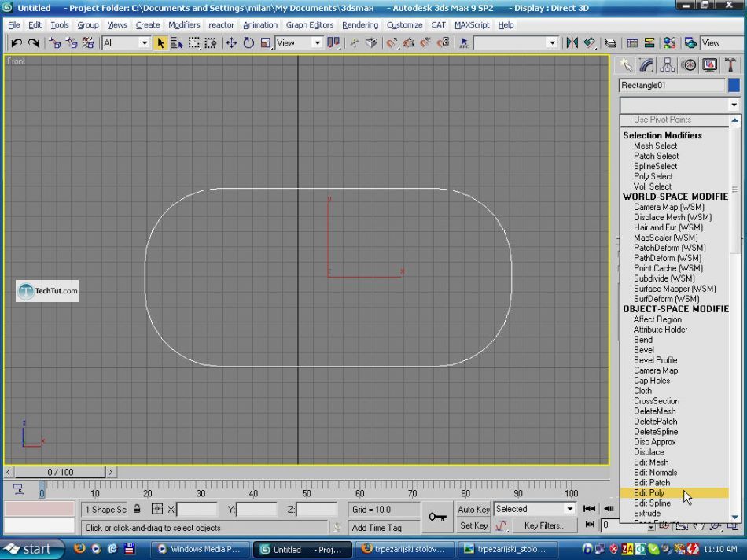The height and width of the screenshot is (560, 747).
Task: Choose Edit Poly from the modifier list
Action: click(x=674, y=493)
